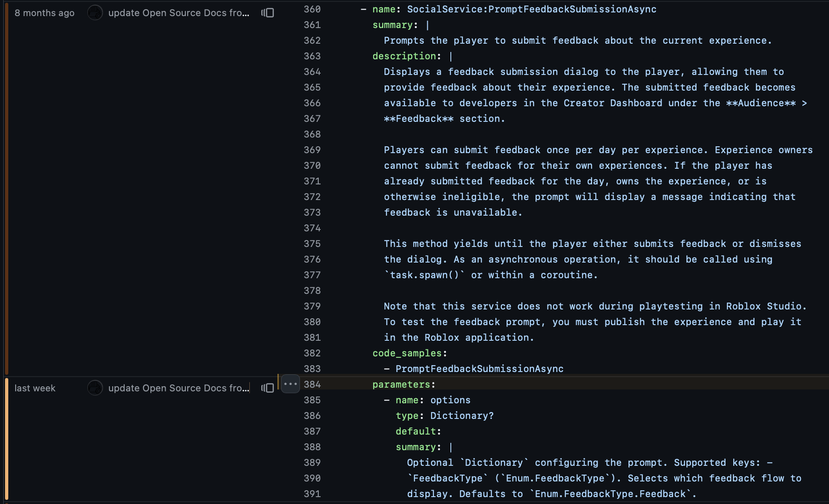
Task: Select line number 384
Action: tap(312, 384)
